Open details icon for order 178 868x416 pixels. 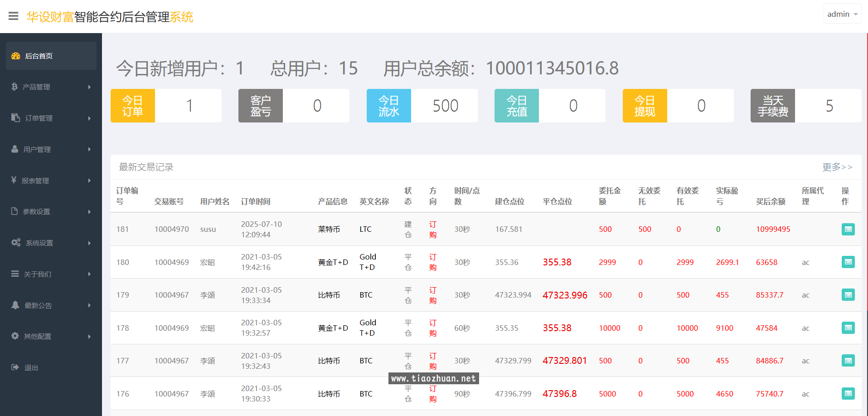[x=848, y=328]
